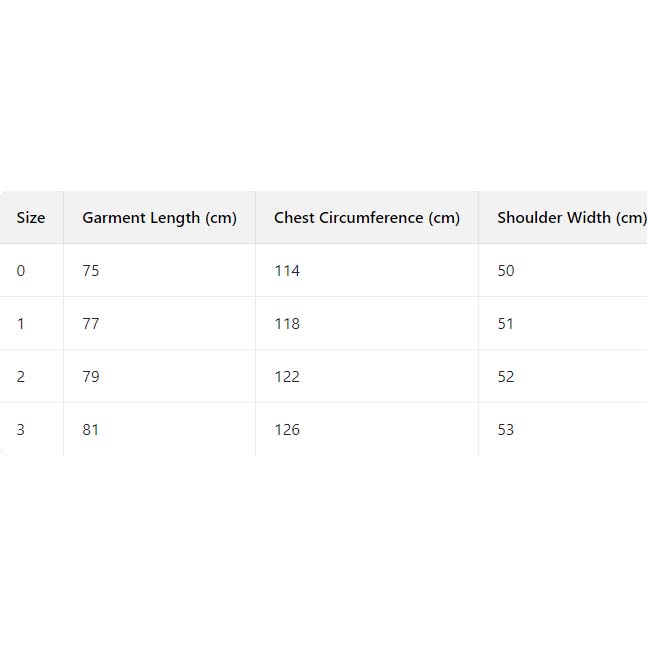Click garment length value 77
This screenshot has height=647, width=647.
point(91,324)
